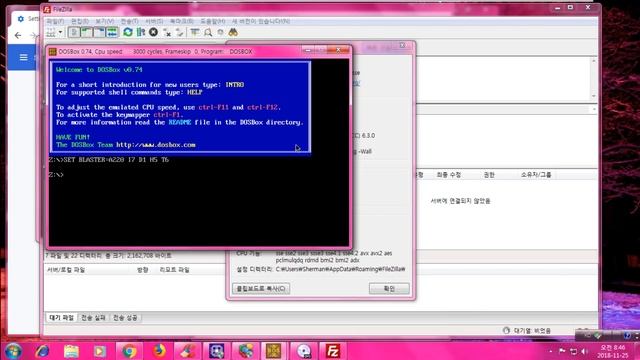The image size is (640, 360).
Task: Click the Settings gear tab icon
Action: (x=20, y=19)
